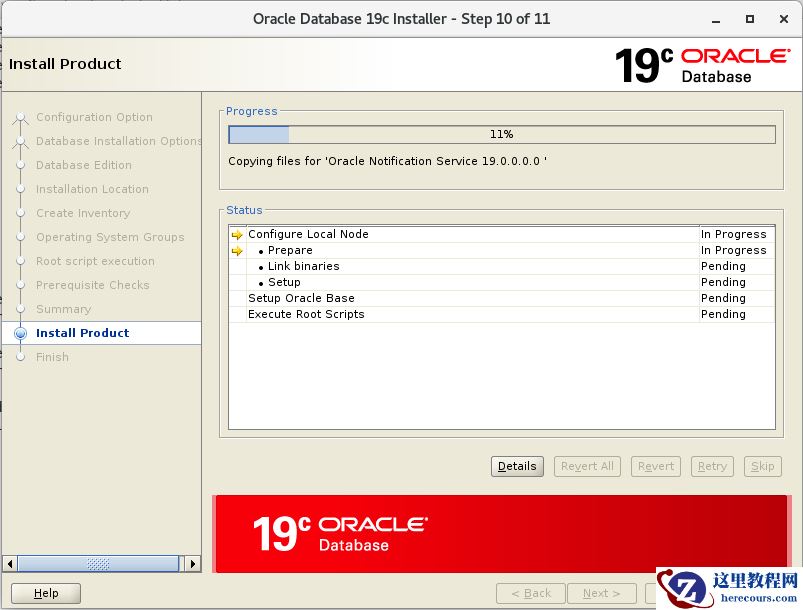Click the Retry button
This screenshot has width=803, height=610.
712,466
